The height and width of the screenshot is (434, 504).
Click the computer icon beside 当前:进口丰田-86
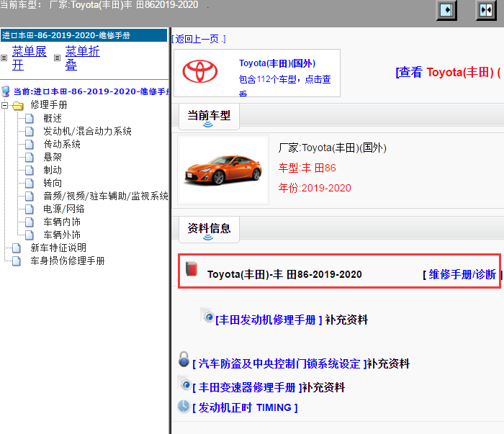(x=6, y=91)
